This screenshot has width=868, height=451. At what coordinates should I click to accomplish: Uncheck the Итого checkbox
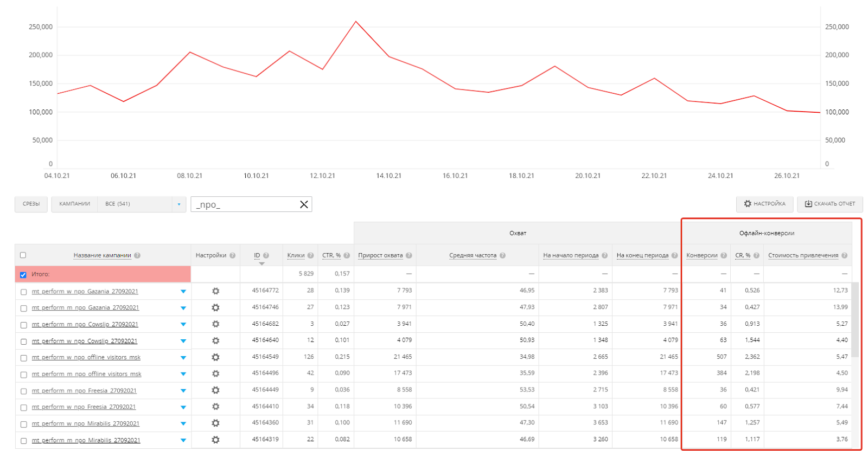click(x=23, y=275)
